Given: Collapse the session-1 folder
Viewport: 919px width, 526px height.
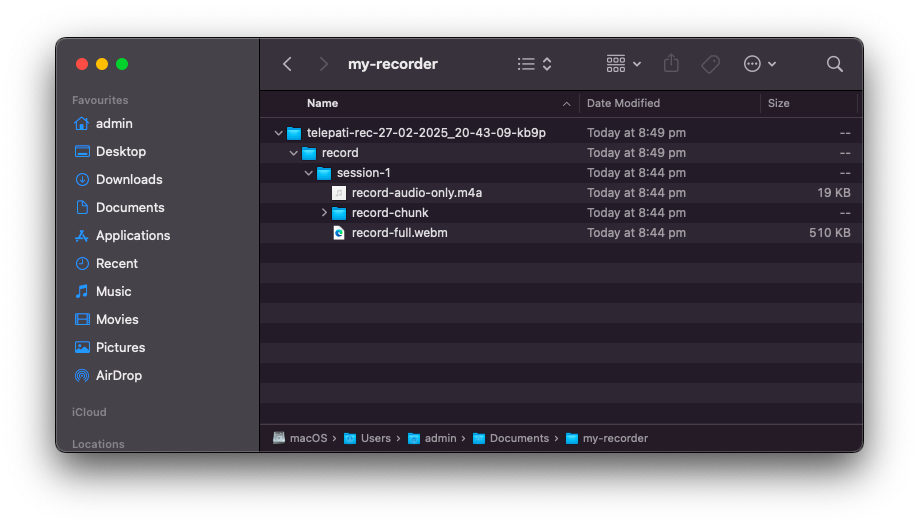Looking at the screenshot, I should coord(309,173).
